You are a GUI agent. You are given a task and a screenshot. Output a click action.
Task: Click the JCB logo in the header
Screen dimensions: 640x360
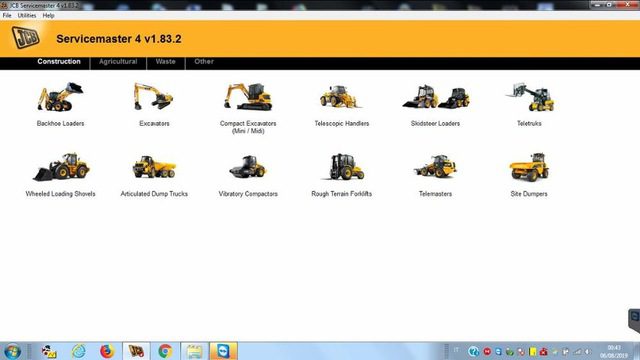[x=25, y=38]
